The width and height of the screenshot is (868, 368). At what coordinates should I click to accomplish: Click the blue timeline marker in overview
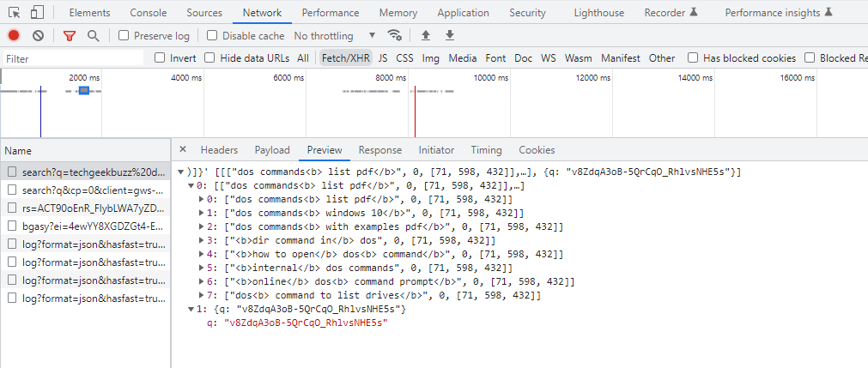[84, 91]
